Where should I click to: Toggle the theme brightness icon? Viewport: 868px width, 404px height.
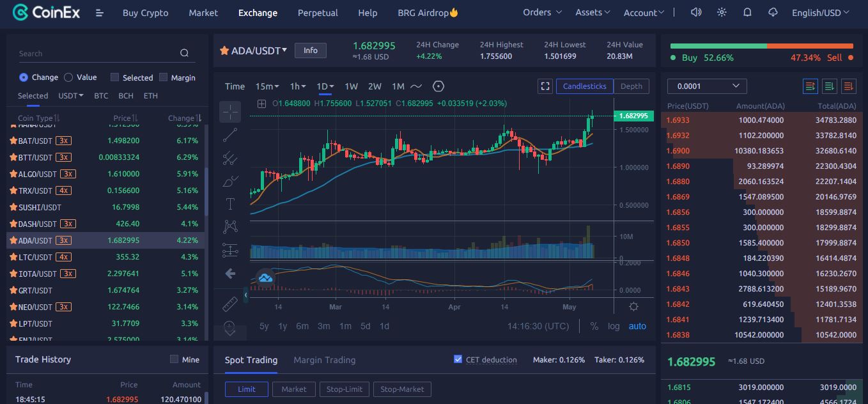coord(722,13)
